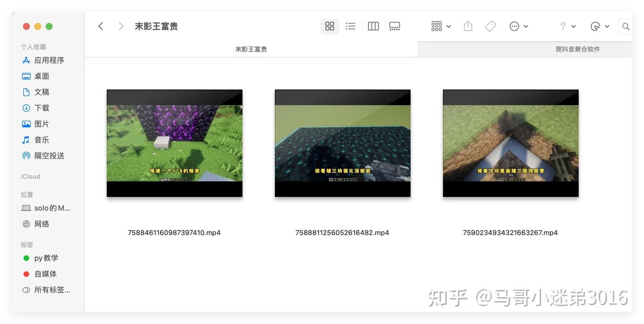
Task: Switch to column view
Action: pyautogui.click(x=373, y=26)
